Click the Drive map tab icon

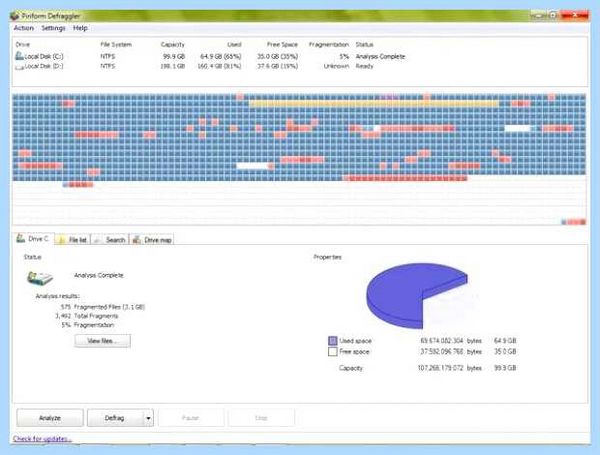pos(137,240)
